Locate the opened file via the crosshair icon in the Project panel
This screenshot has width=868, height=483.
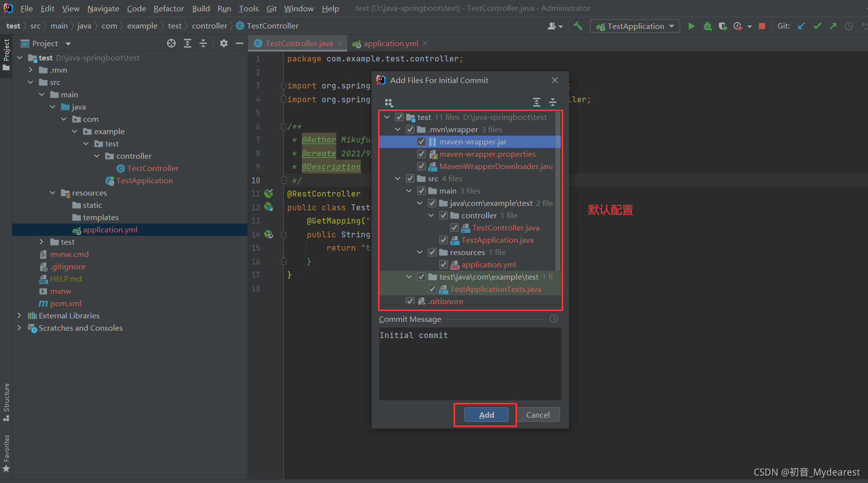point(171,43)
